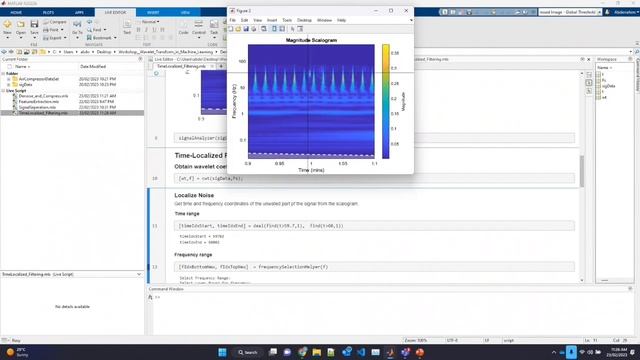Expand the AirCompressorDataSet folder
640x360 pixels.
[9, 79]
